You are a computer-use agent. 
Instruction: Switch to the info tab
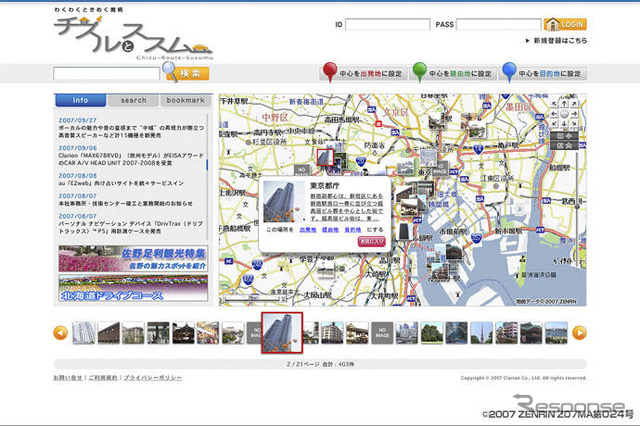click(x=80, y=100)
